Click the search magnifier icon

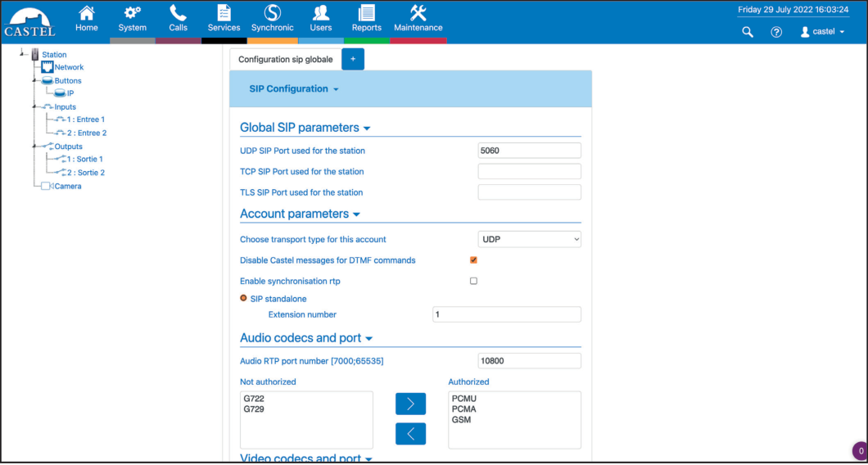tap(747, 32)
